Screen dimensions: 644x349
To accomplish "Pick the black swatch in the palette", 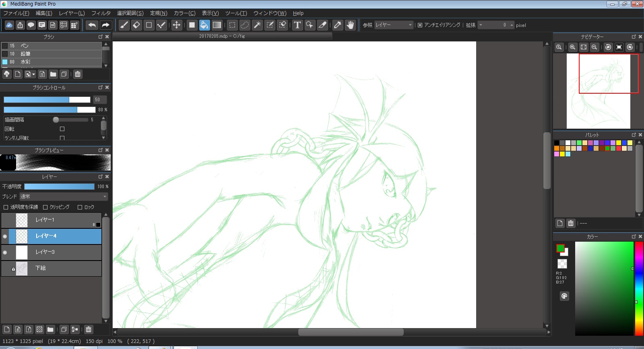I will [x=557, y=143].
